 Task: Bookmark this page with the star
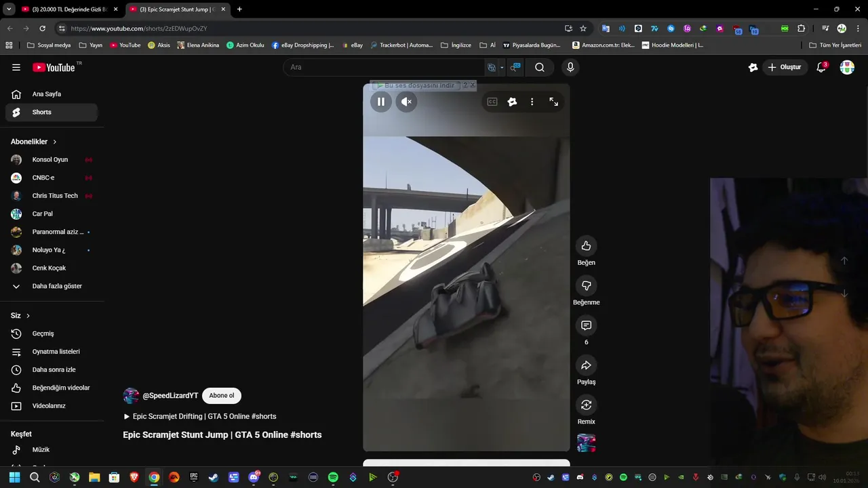click(583, 28)
